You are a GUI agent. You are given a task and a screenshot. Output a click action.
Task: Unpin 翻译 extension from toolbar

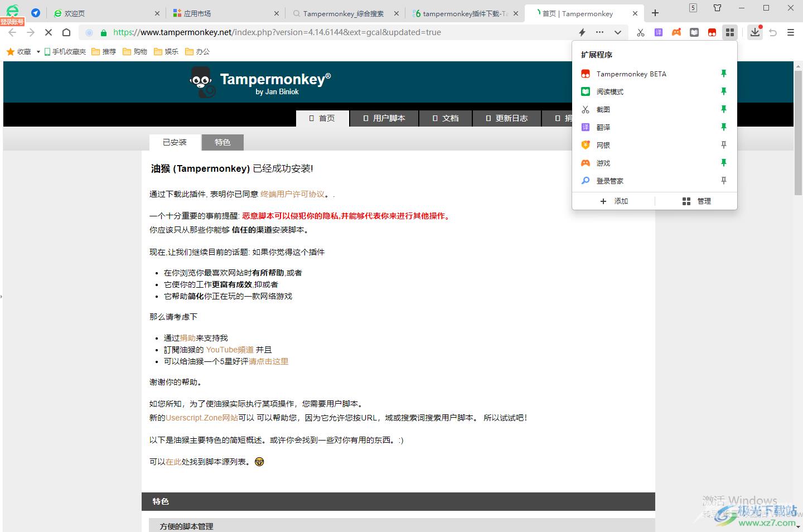(x=724, y=127)
